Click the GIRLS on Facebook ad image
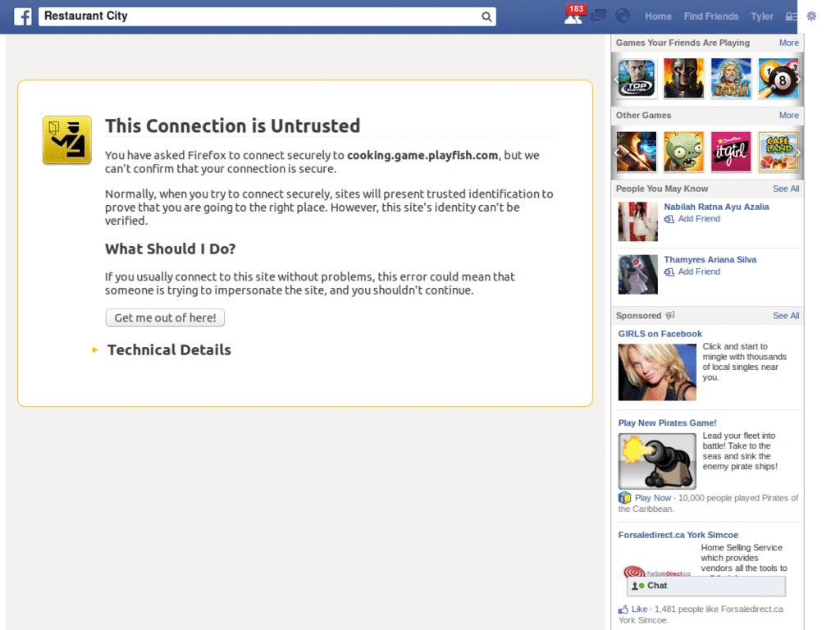 click(x=657, y=372)
